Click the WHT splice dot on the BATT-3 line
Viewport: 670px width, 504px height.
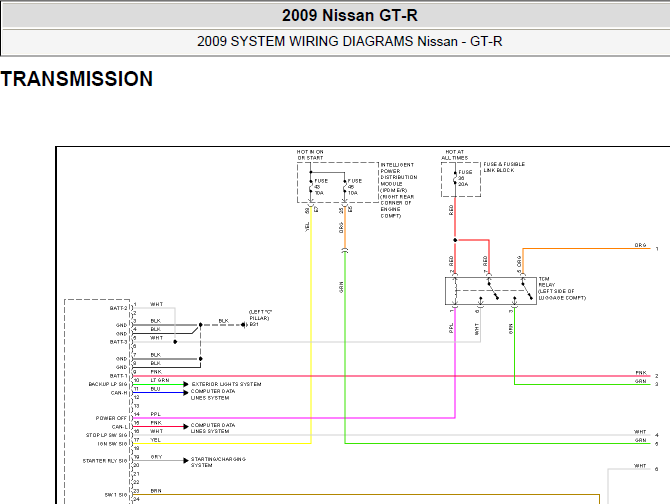pos(175,342)
